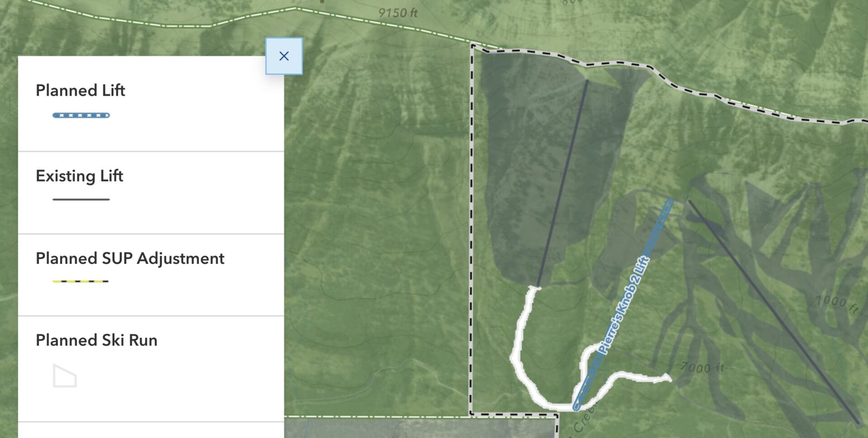868x438 pixels.
Task: Click the dashed SUP boundary vertical line
Action: click(x=471, y=226)
